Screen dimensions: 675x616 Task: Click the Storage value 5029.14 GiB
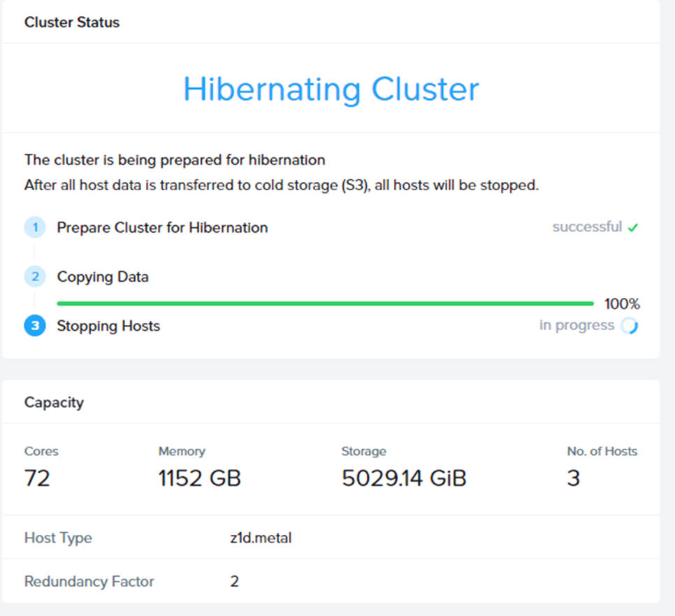[404, 479]
